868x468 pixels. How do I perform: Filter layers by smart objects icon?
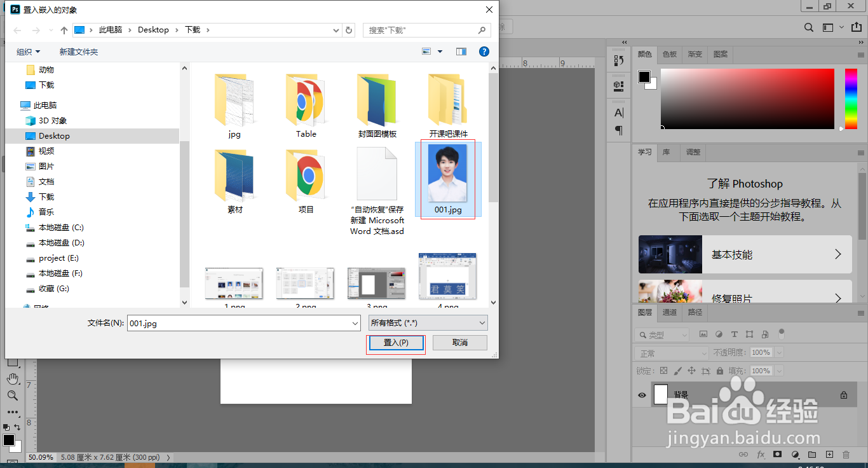click(x=765, y=334)
